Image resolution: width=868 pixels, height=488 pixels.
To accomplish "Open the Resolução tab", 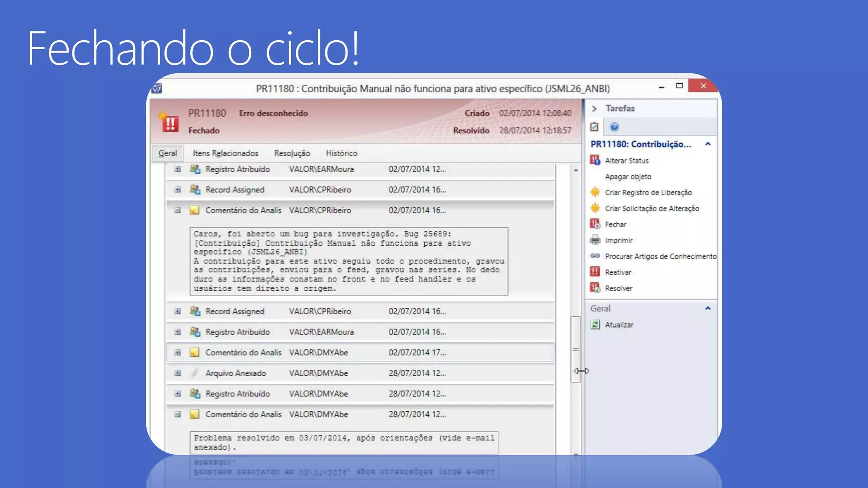I will (292, 153).
